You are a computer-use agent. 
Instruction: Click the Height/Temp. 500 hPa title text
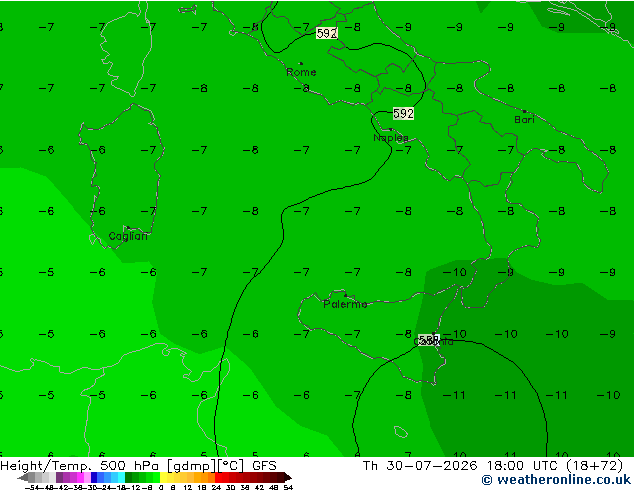point(82,466)
